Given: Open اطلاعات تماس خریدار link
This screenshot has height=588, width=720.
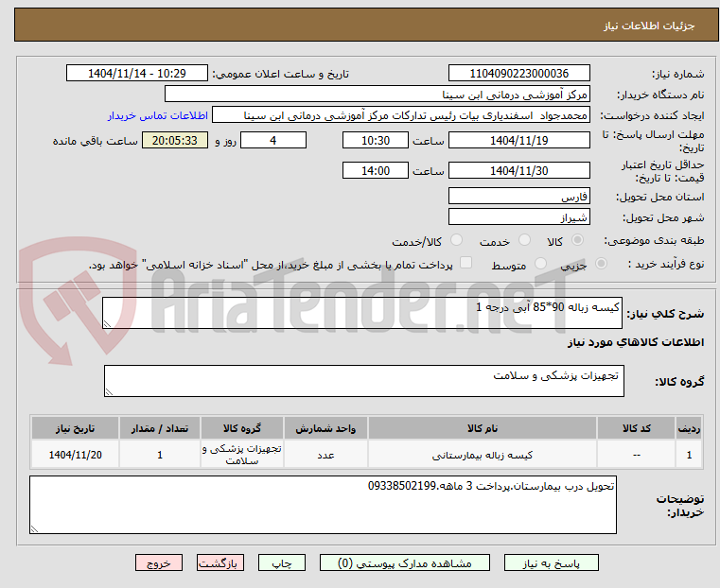Looking at the screenshot, I should click(157, 115).
